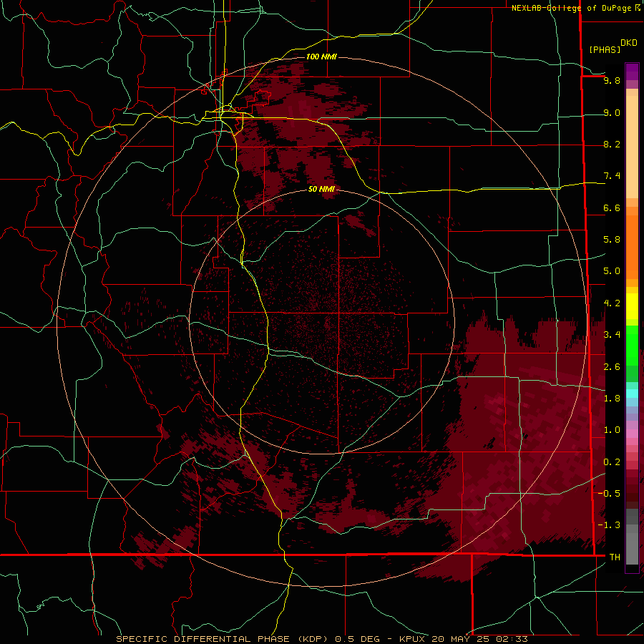Click the 1.8 scale value

[x=612, y=398]
